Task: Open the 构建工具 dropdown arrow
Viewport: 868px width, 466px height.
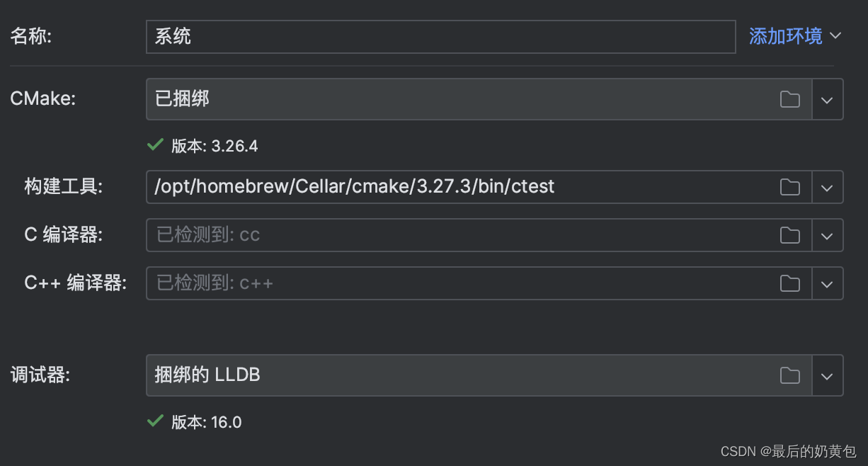Action: 828,187
